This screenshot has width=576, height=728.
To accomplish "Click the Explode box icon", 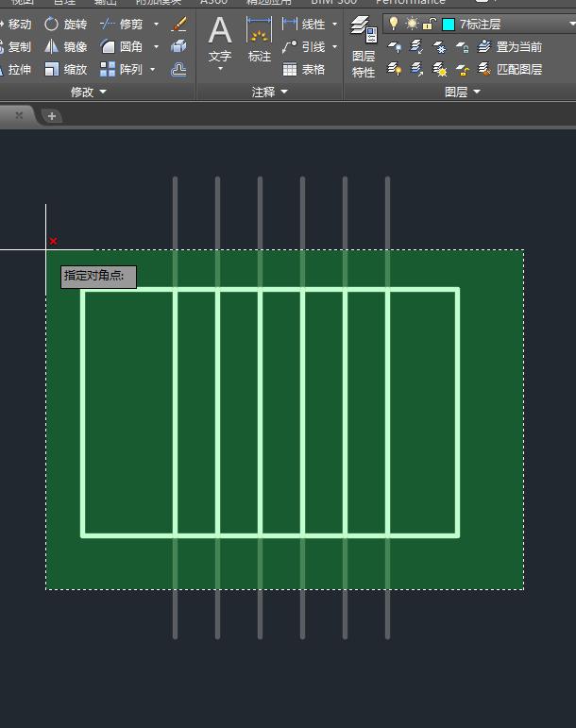I will (178, 46).
